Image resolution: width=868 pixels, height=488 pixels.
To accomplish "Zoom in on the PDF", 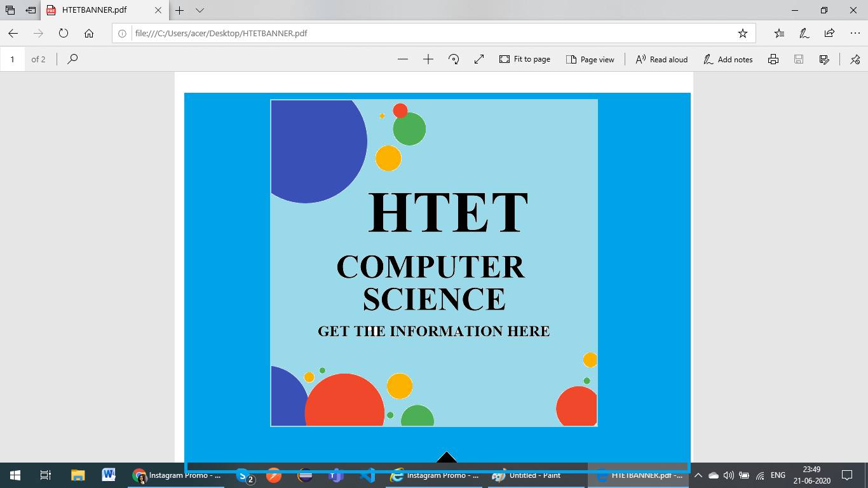I will [428, 59].
